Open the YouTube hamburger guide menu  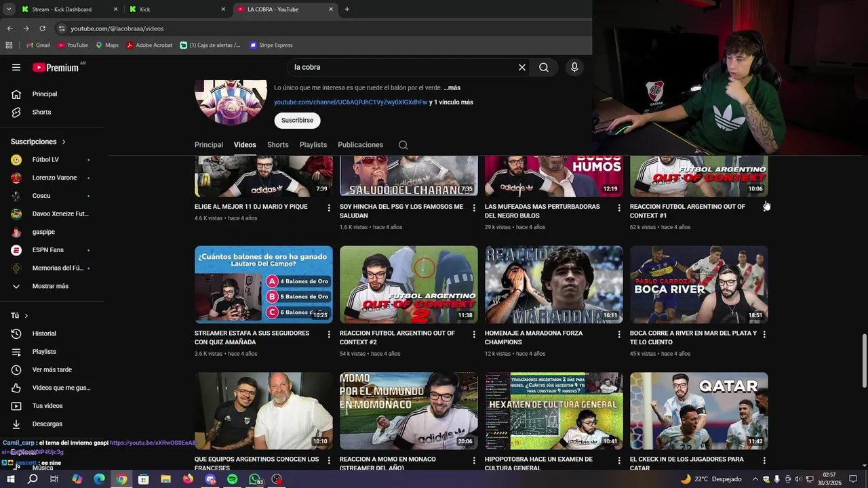pyautogui.click(x=16, y=67)
